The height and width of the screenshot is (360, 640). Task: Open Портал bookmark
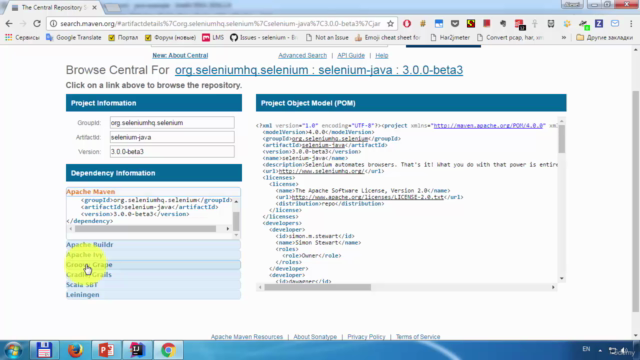[123, 38]
